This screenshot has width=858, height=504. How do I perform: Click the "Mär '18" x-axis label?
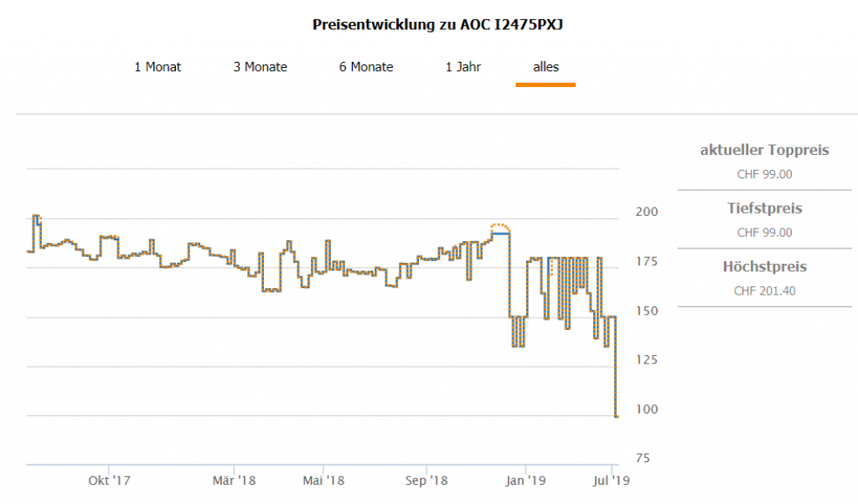click(234, 481)
